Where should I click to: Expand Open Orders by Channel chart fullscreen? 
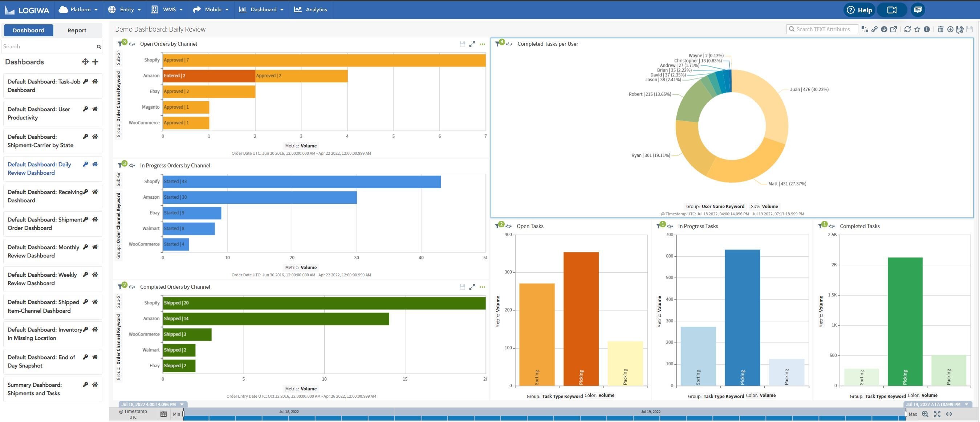472,44
